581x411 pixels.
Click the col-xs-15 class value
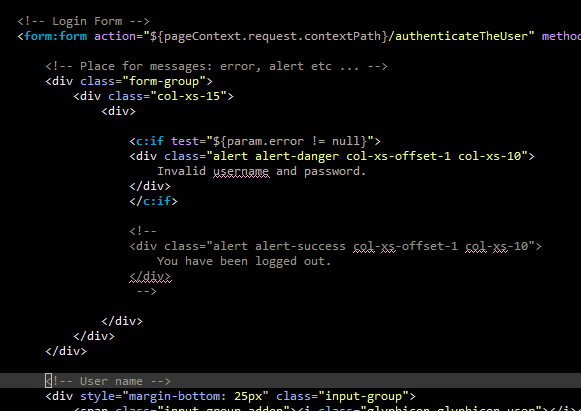tap(189, 96)
